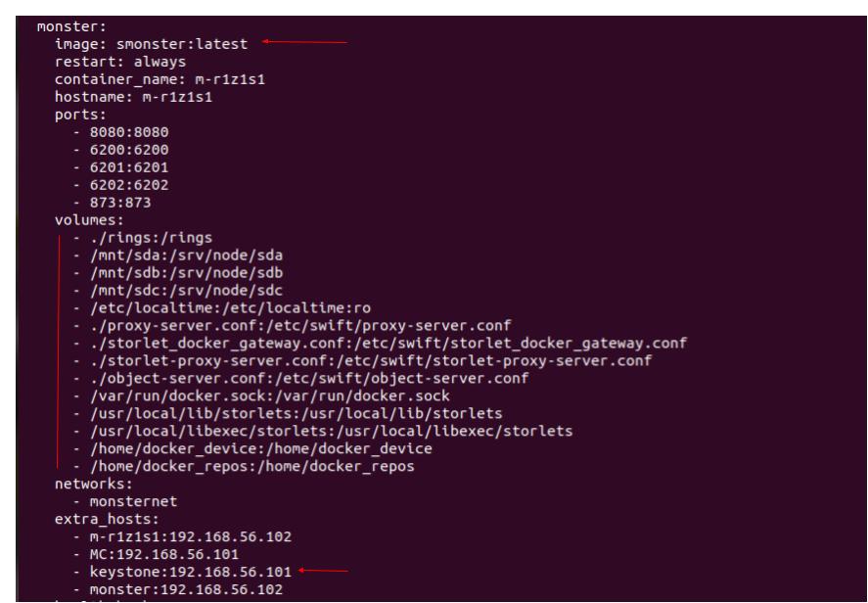Click the red arrow next to keystone host
868x603 pixels.
coord(326,570)
